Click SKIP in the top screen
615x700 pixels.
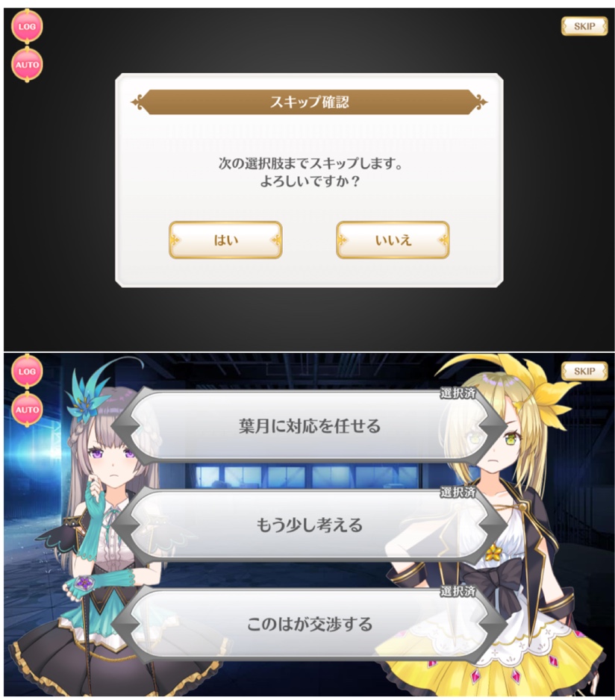584,26
